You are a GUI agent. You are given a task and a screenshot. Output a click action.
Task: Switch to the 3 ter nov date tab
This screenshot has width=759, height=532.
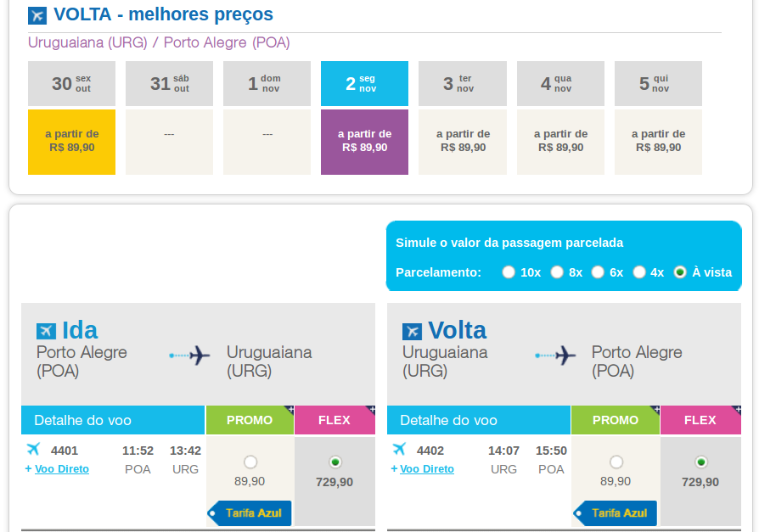coord(463,84)
